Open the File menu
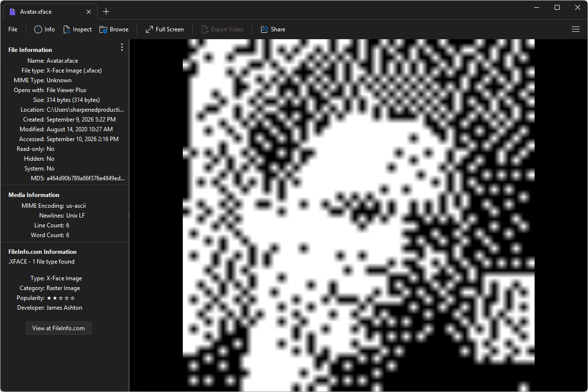 [x=13, y=29]
